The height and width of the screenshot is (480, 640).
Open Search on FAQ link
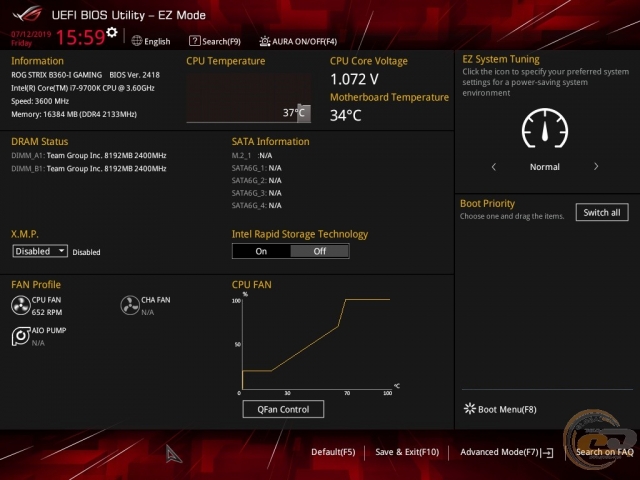tap(604, 452)
